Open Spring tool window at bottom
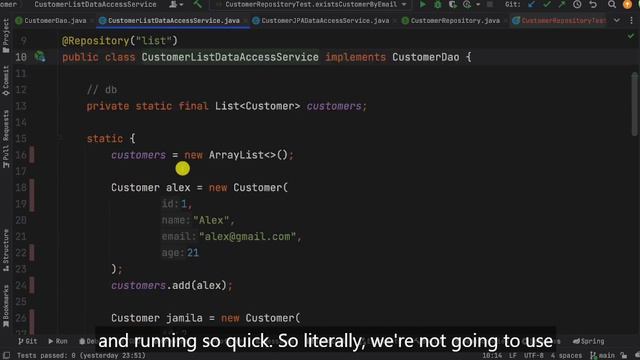This screenshot has width=640, height=360. point(588,341)
